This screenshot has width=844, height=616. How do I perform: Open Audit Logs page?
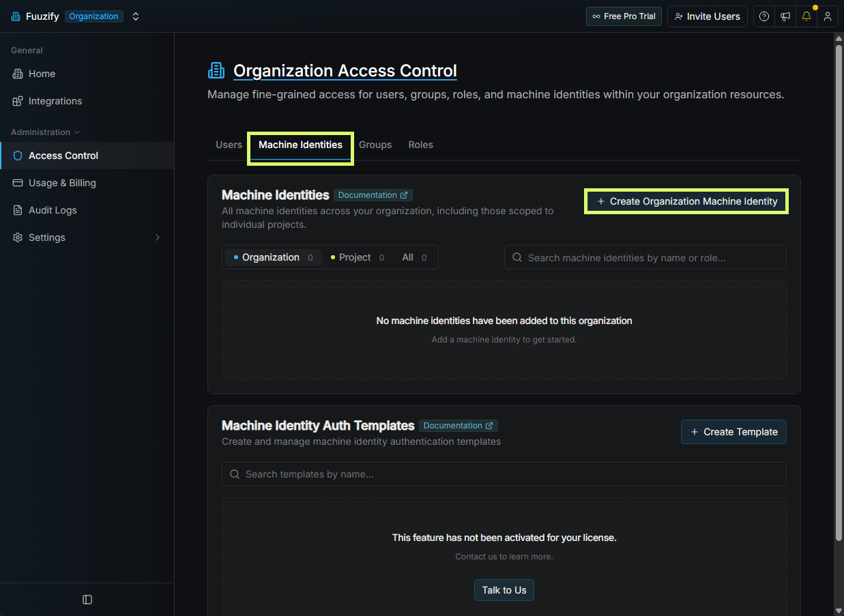click(x=87, y=210)
